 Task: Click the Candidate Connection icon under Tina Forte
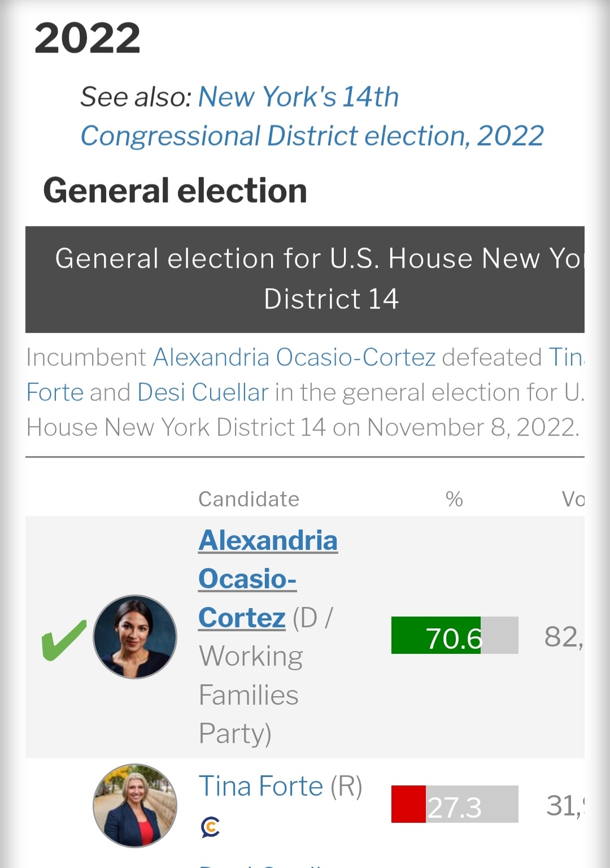click(210, 827)
